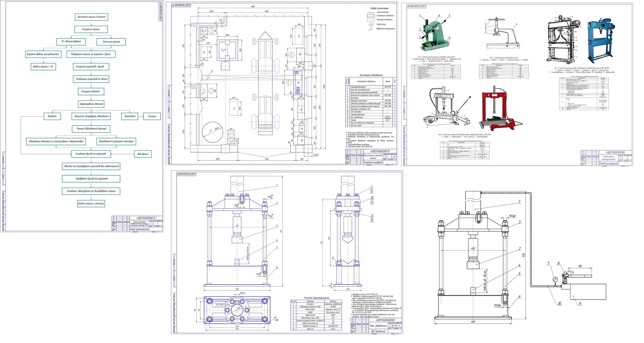644x343 pixels.
Task: Click 'Технологічне планування' title block label
Action: (373, 162)
